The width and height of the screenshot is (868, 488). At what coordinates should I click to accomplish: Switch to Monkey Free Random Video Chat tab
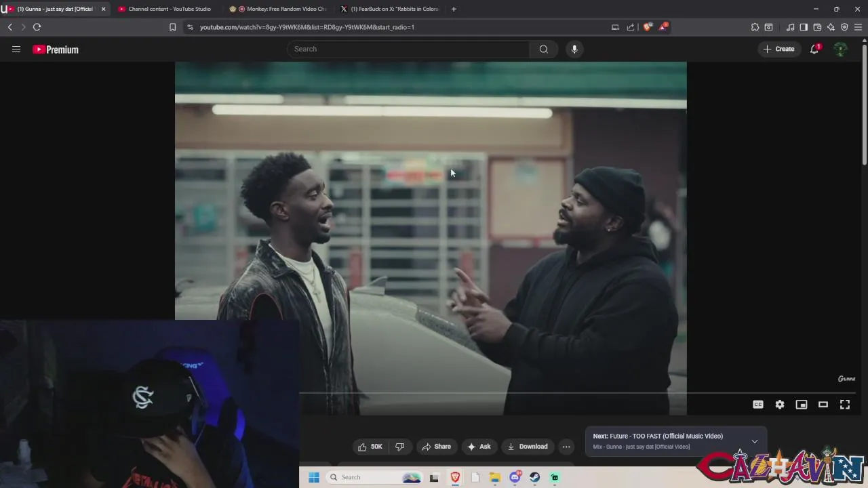[279, 9]
